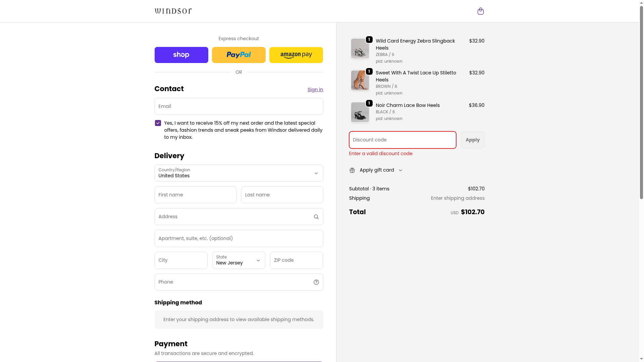Click the address search magnifier icon
The height and width of the screenshot is (362, 644).
coord(316,217)
